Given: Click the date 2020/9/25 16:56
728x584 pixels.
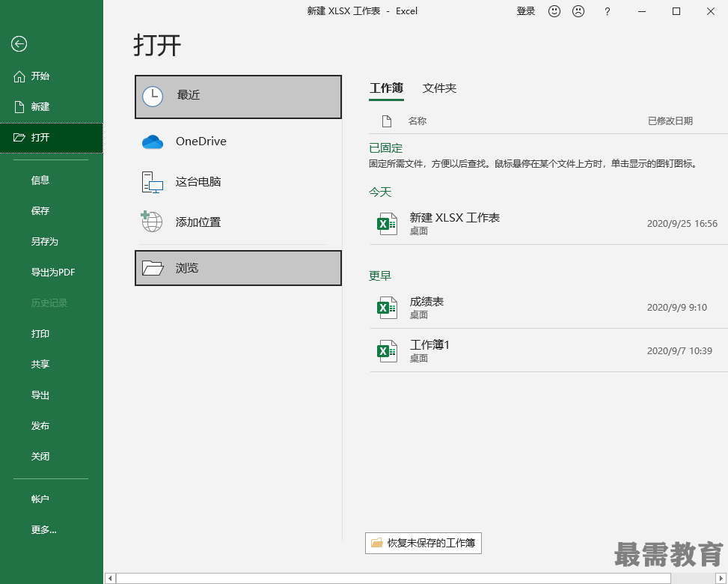Looking at the screenshot, I should (x=682, y=224).
